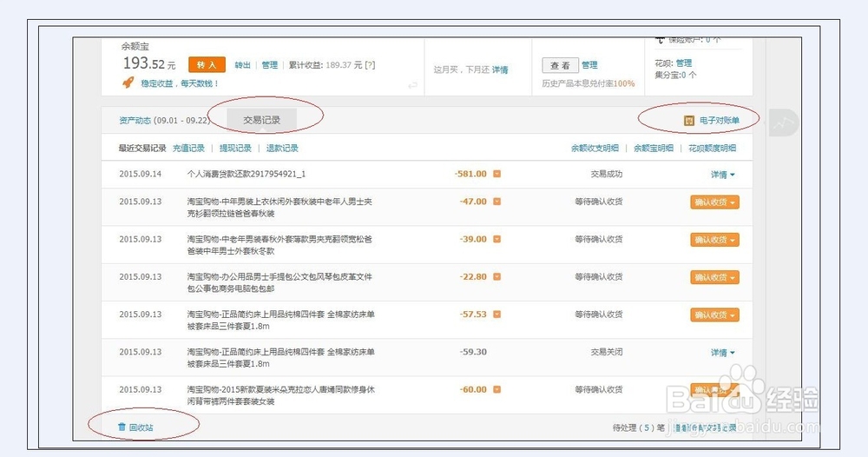Screen dimensions: 868x457
Task: Click 确认收货 for the -39.00 order
Action: pyautogui.click(x=714, y=240)
